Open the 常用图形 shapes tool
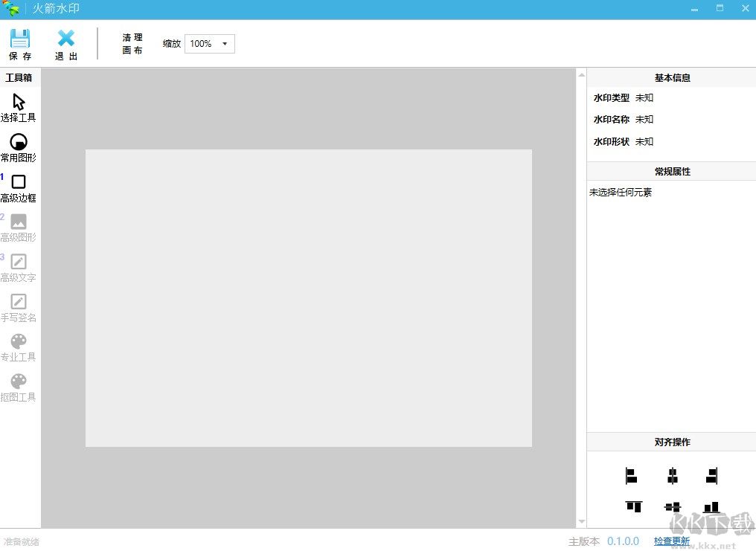The width and height of the screenshot is (756, 551). 19,142
